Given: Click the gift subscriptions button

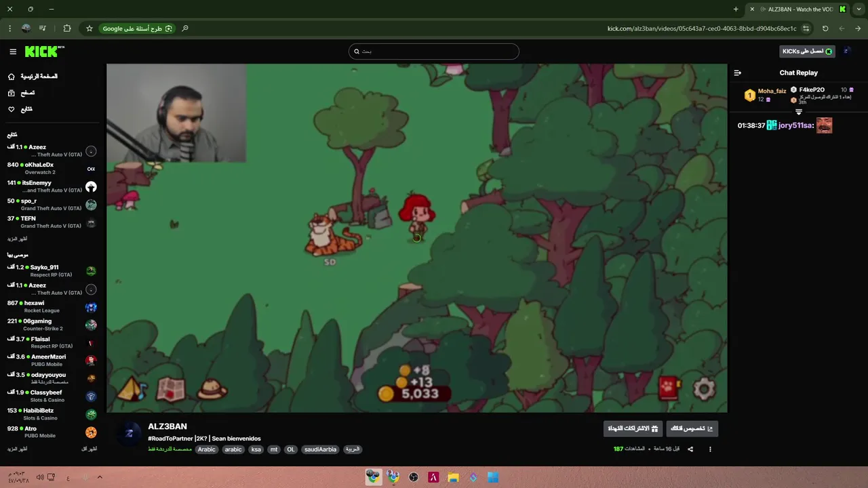Looking at the screenshot, I should click(x=633, y=428).
